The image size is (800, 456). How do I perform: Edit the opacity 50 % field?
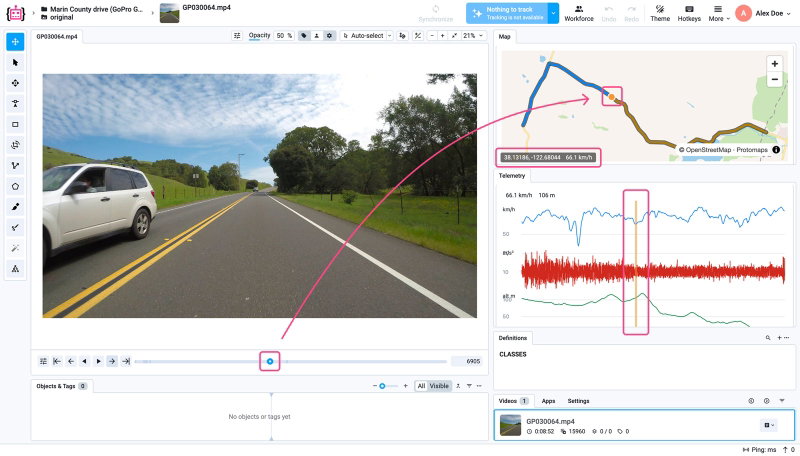284,36
